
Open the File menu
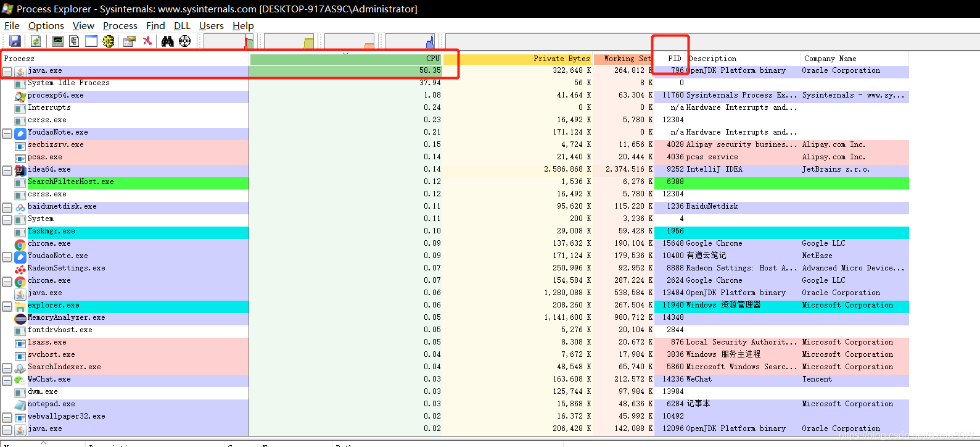coord(12,26)
